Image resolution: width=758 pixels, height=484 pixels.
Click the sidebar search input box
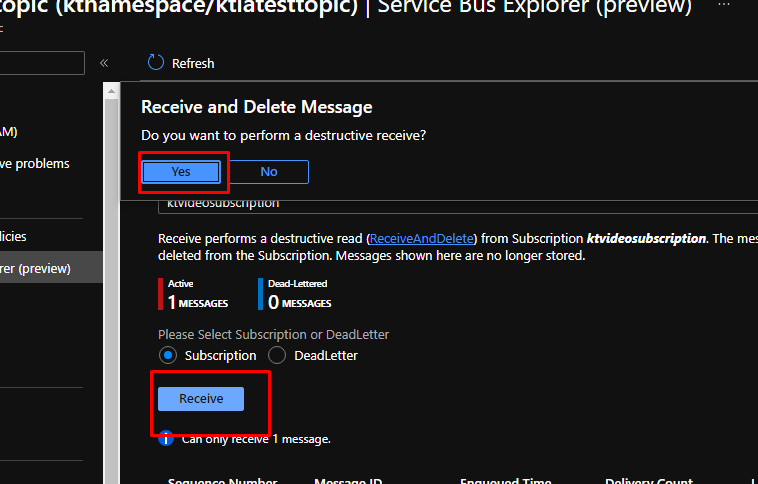pos(42,63)
